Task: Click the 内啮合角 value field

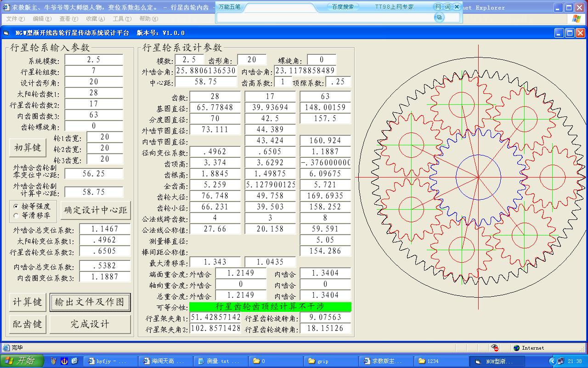Action: tap(305, 71)
